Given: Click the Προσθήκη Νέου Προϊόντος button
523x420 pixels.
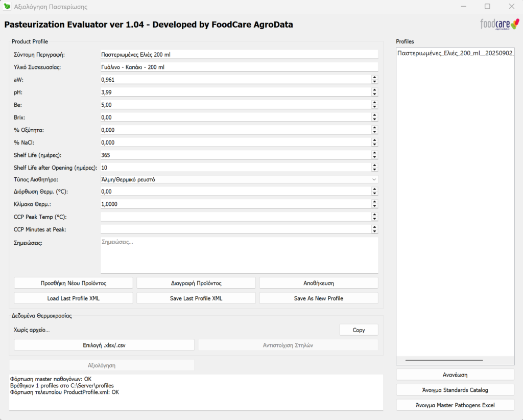Looking at the screenshot, I should [74, 283].
